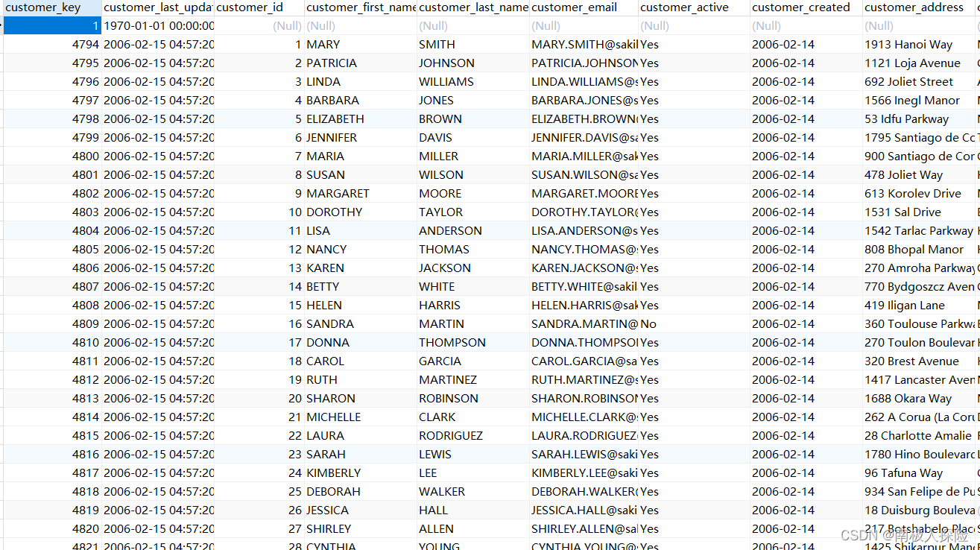Click the address cell 96 Tafuna Way
This screenshot has height=550, width=980.
tap(919, 472)
